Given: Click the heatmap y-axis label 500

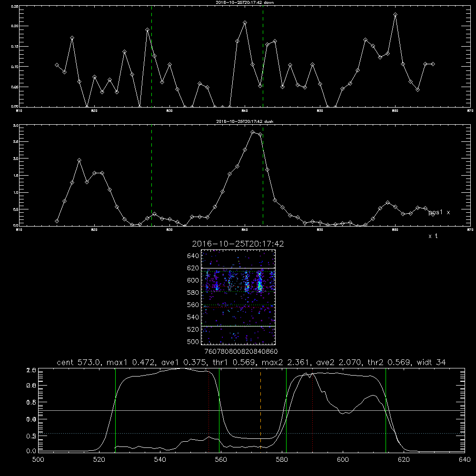Looking at the screenshot, I should 193,341.
